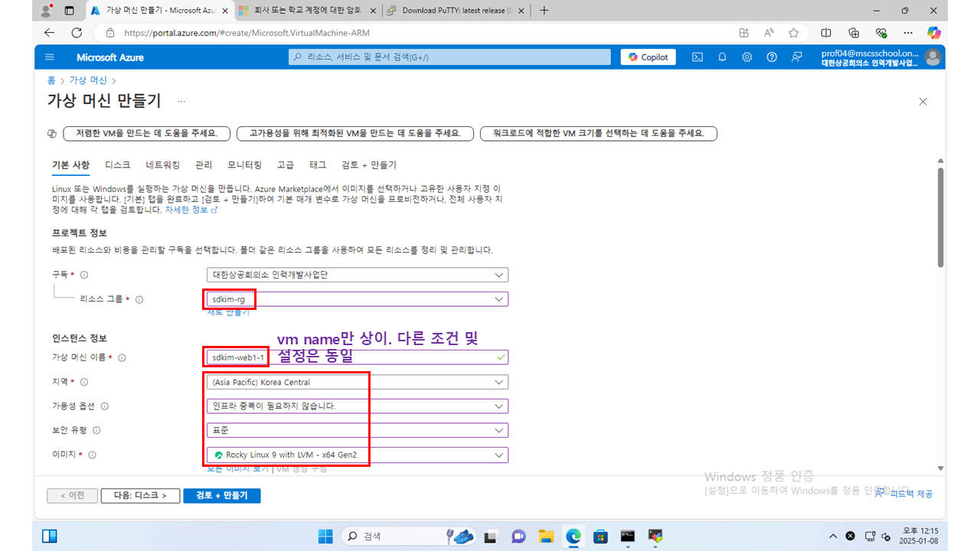Click the 검토 + 만들기 blue button
The height and width of the screenshot is (551, 980).
[x=221, y=496]
